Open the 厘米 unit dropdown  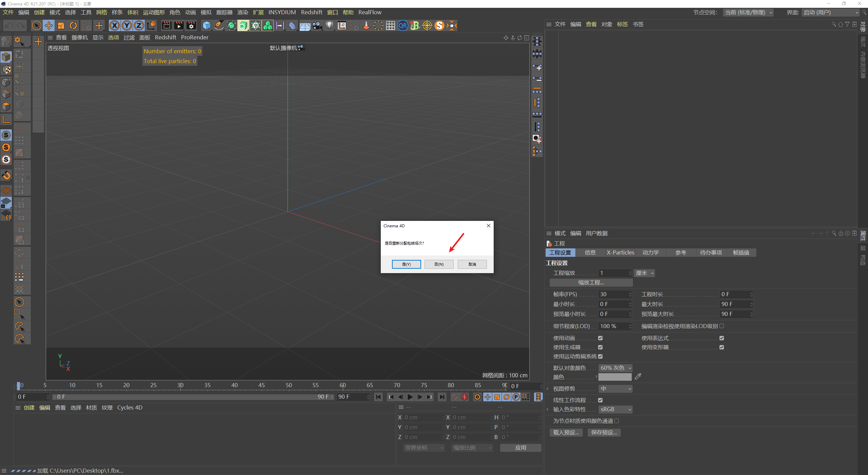pos(644,273)
